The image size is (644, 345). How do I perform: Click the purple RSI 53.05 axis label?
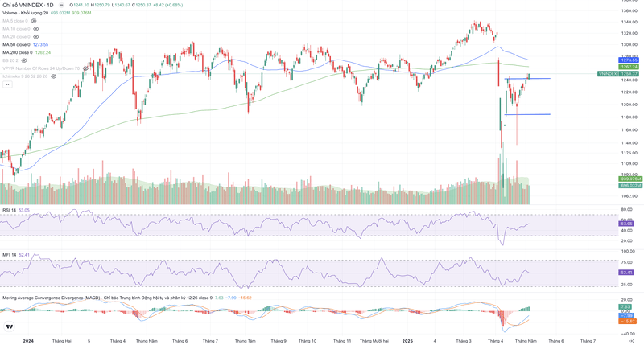pos(626,224)
